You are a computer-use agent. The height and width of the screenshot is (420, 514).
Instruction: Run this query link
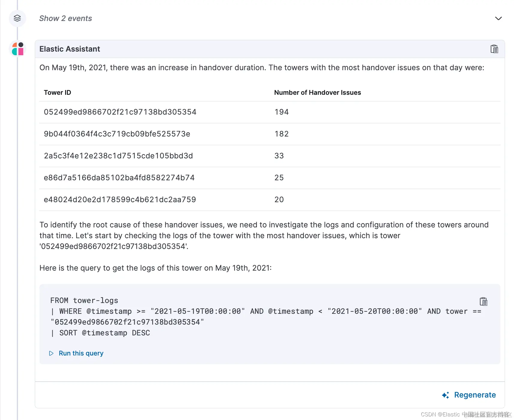point(81,353)
